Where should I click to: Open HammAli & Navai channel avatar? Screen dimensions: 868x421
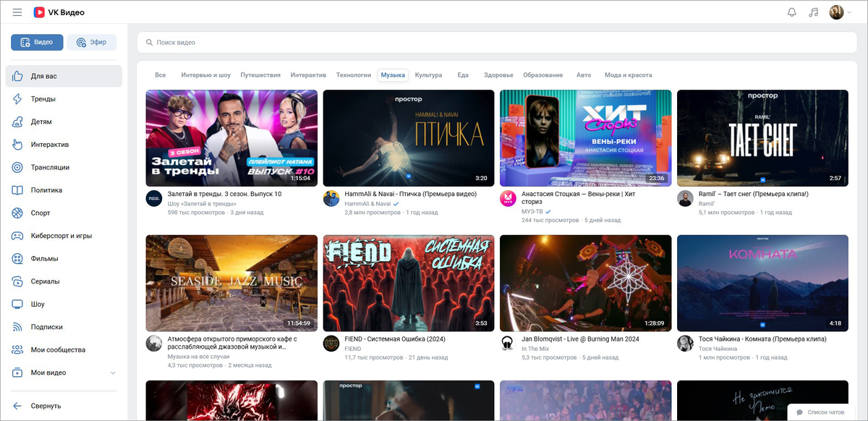[331, 199]
